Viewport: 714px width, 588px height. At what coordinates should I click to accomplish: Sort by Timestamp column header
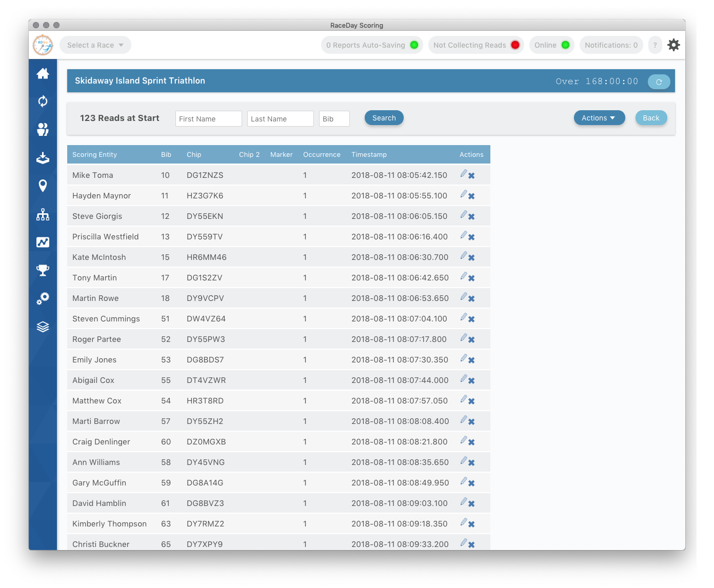point(369,154)
